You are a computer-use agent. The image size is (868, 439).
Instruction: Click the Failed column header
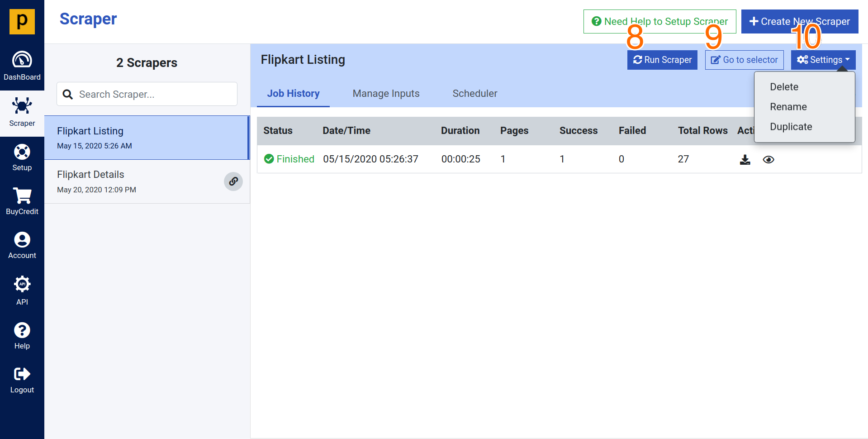point(632,130)
